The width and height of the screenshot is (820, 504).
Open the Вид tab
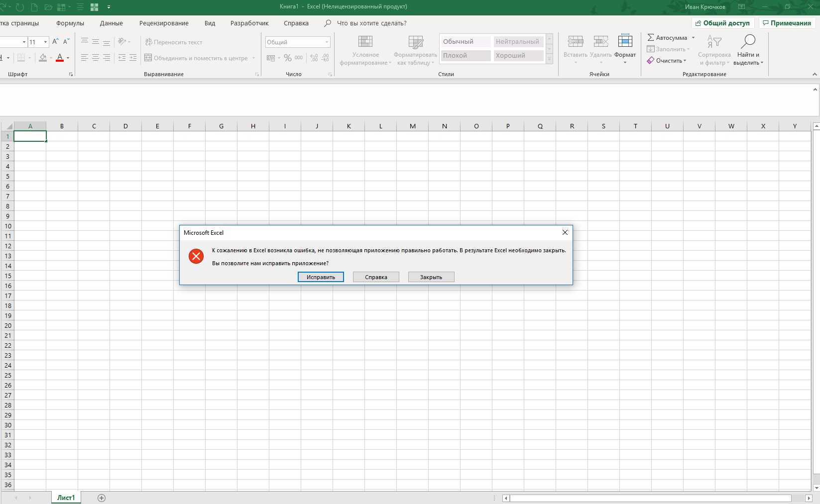pyautogui.click(x=210, y=23)
